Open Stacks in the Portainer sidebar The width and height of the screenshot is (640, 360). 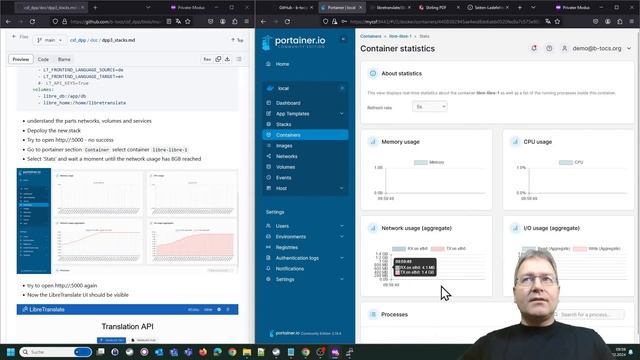coord(283,124)
